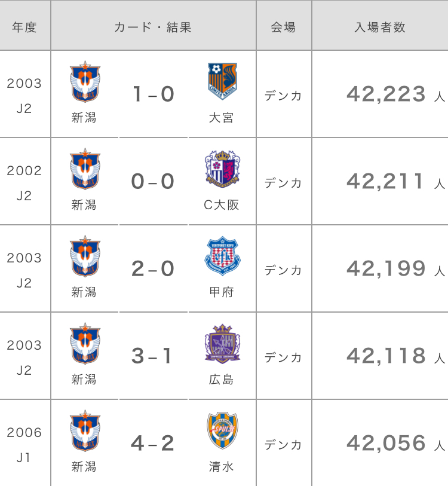The width and height of the screenshot is (448, 486).
Task: Open the 0-0 score against C大阪
Action: click(153, 181)
